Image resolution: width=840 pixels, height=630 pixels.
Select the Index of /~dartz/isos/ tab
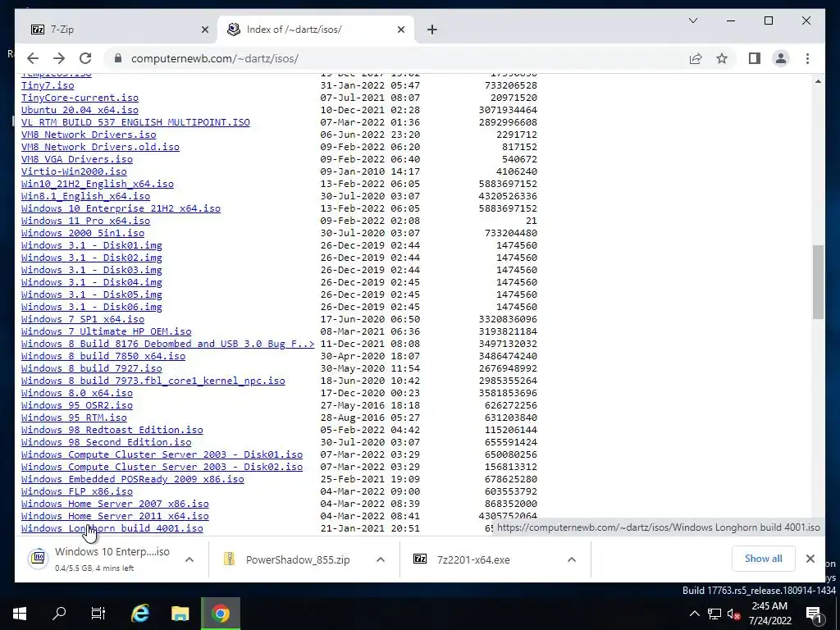[x=316, y=30]
